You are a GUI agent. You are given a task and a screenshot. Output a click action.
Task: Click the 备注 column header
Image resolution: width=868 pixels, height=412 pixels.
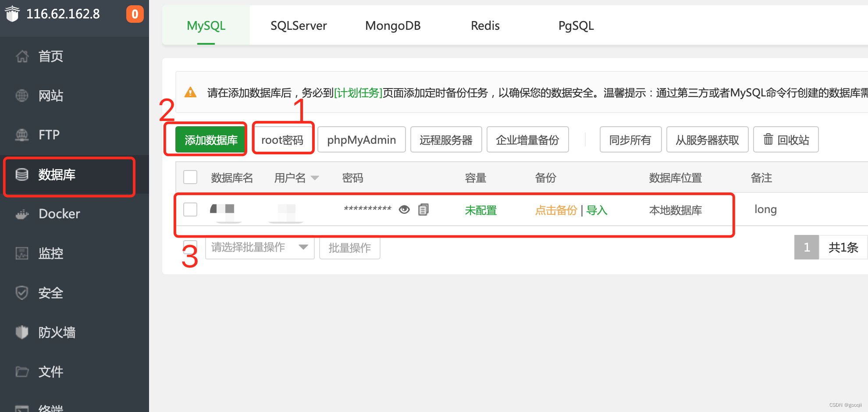[x=761, y=178]
